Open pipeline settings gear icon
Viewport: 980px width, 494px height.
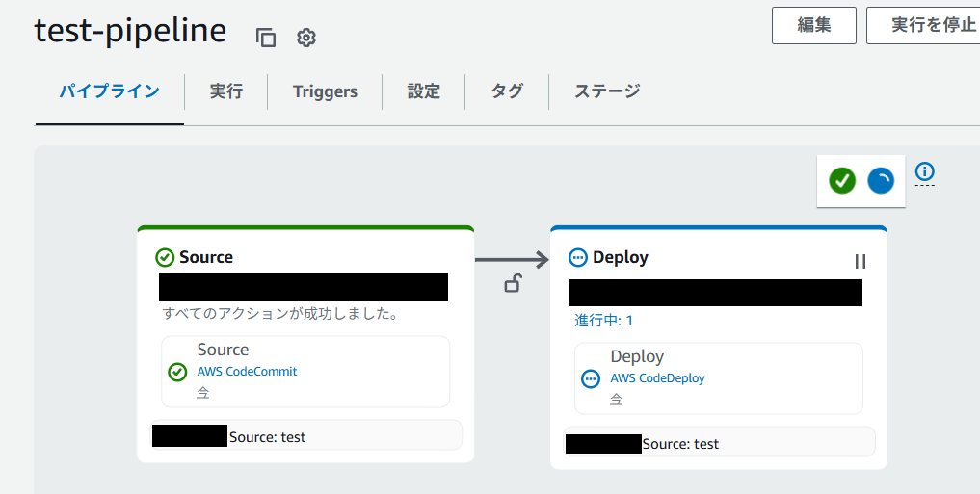306,38
